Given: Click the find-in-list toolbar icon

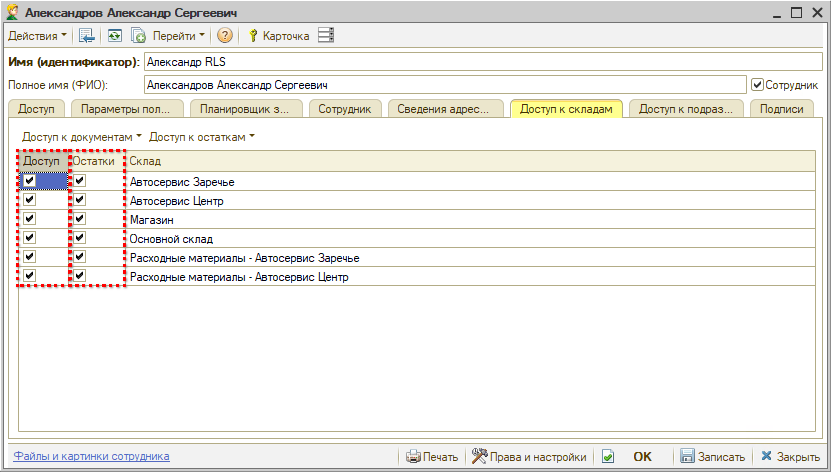Looking at the screenshot, I should pyautogui.click(x=87, y=36).
